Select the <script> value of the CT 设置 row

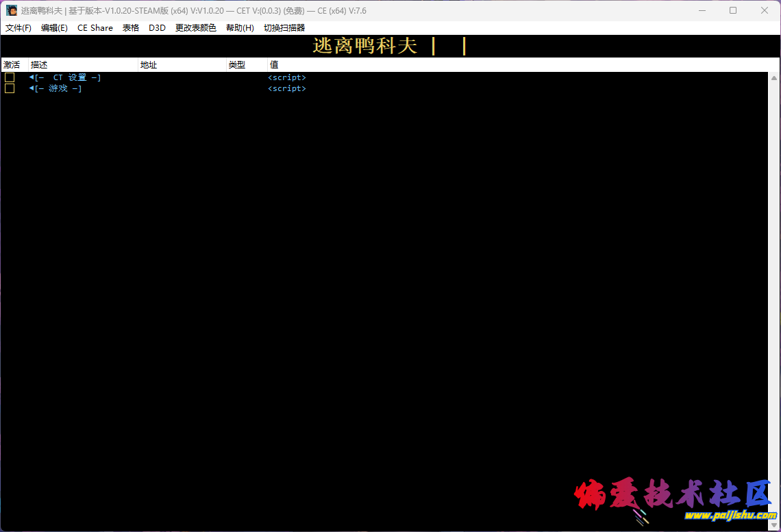[286, 77]
